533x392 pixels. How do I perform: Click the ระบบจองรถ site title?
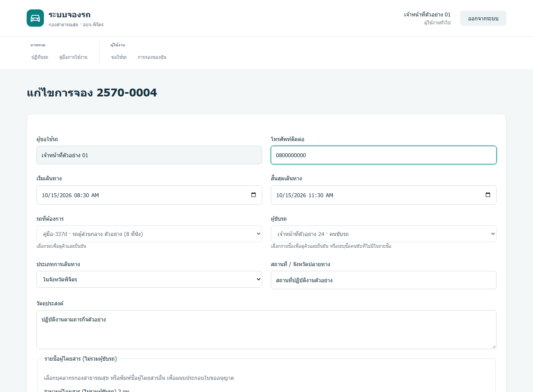(70, 15)
